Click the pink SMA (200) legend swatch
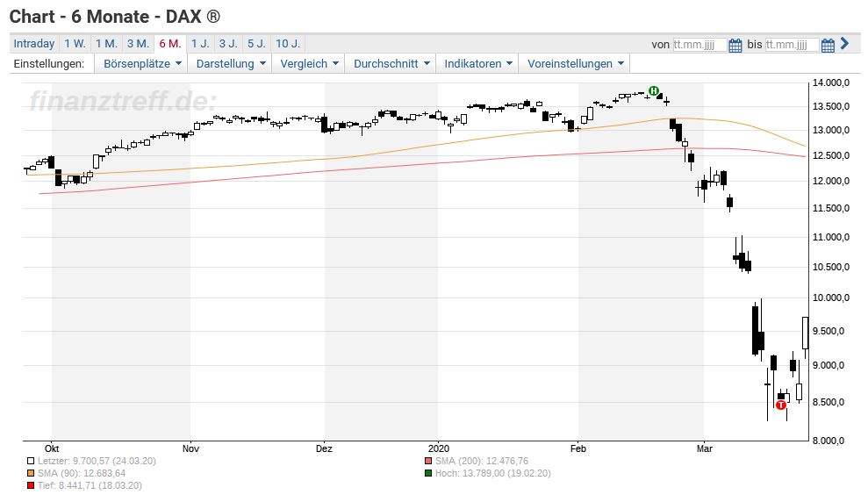 [x=428, y=461]
